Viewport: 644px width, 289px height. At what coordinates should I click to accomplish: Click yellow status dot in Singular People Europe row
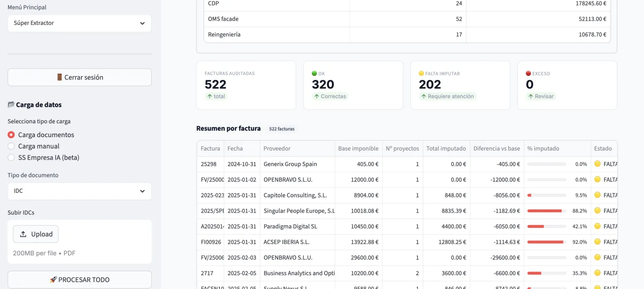(598, 211)
